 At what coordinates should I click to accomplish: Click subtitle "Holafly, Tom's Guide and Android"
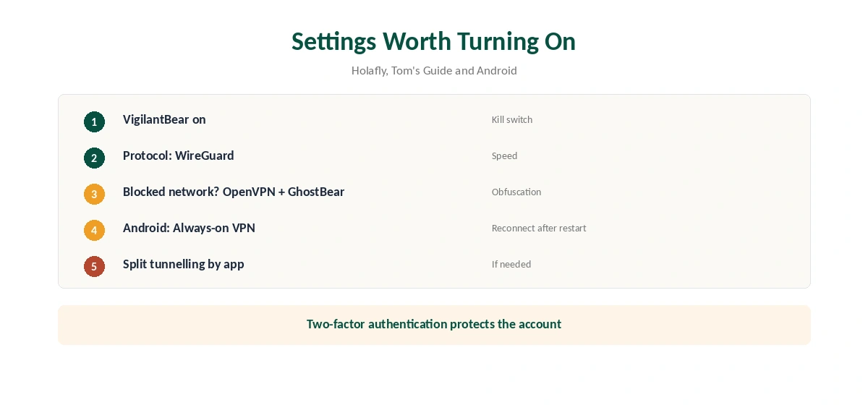click(434, 70)
